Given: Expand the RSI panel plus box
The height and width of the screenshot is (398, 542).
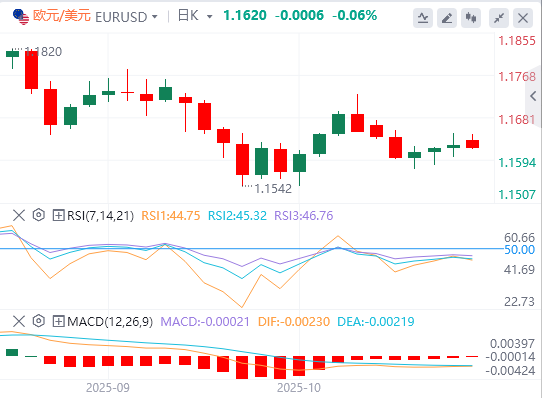Looking at the screenshot, I should [x=58, y=215].
